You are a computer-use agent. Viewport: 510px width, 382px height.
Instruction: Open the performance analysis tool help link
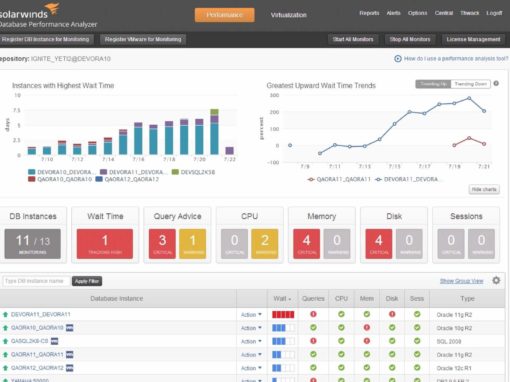[456, 59]
